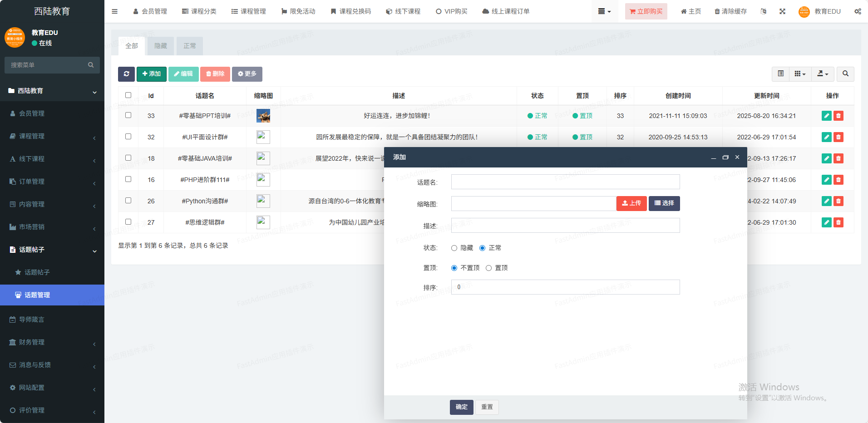This screenshot has height=423, width=868.
Task: Open 限免活动 in the top menu
Action: [x=298, y=11]
